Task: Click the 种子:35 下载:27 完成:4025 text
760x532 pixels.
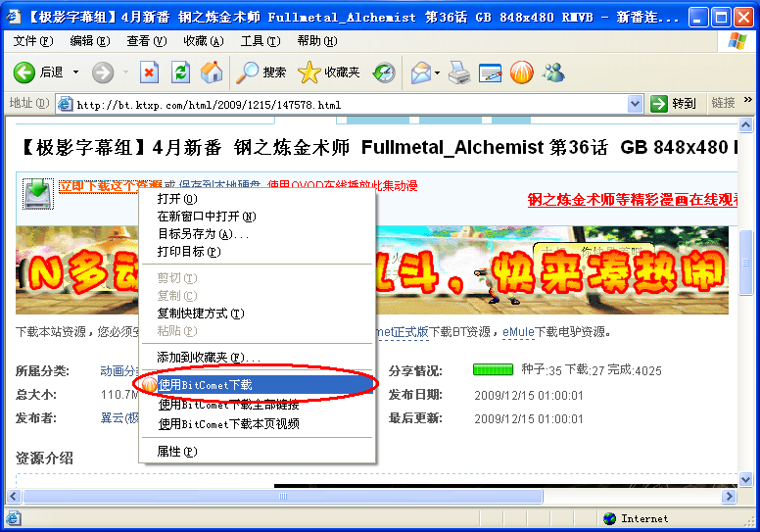Action: point(592,370)
